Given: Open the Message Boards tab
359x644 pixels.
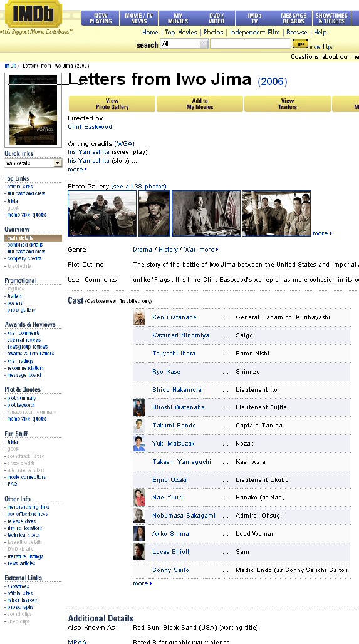Looking at the screenshot, I should point(294,18).
